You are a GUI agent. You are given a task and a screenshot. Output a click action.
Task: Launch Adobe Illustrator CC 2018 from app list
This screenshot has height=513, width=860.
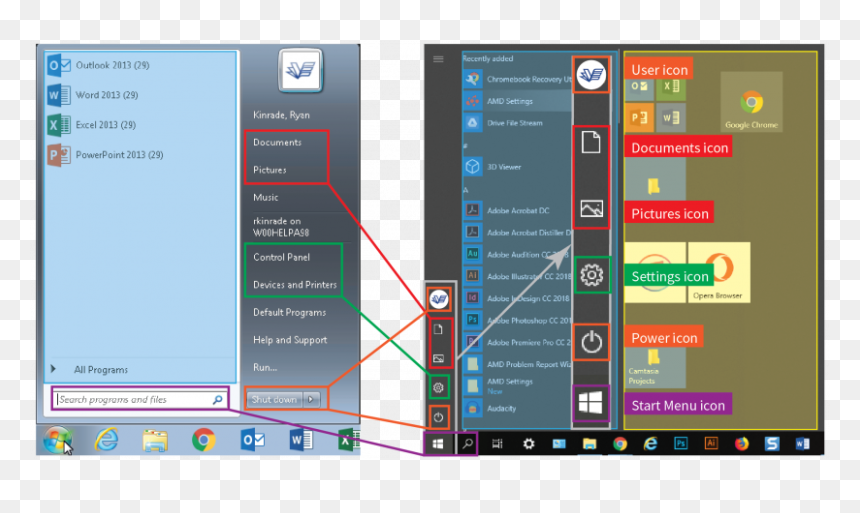pyautogui.click(x=517, y=276)
